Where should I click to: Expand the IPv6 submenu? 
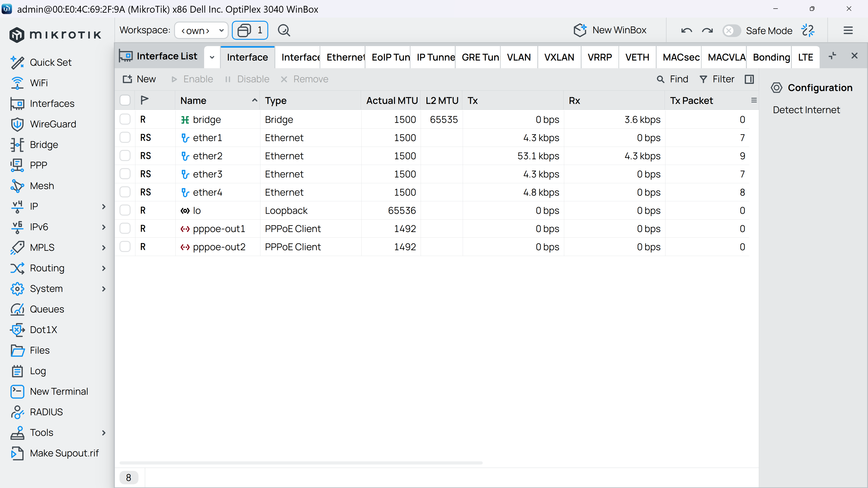[x=104, y=227]
